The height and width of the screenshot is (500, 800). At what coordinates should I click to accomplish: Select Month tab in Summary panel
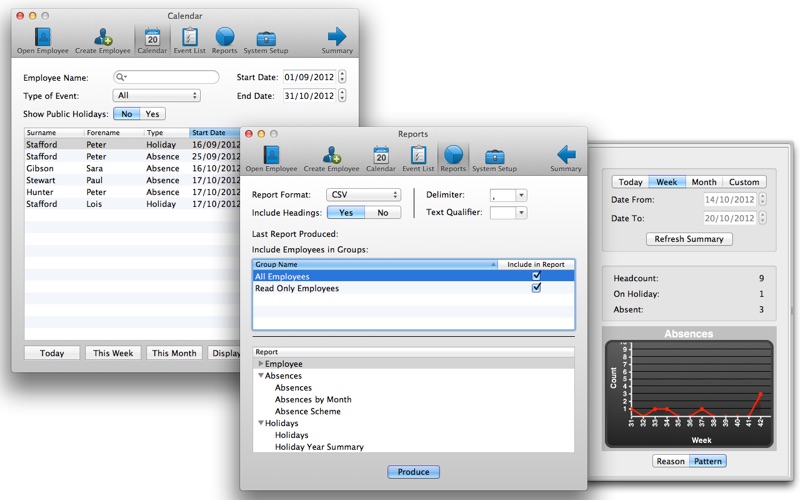pos(704,182)
